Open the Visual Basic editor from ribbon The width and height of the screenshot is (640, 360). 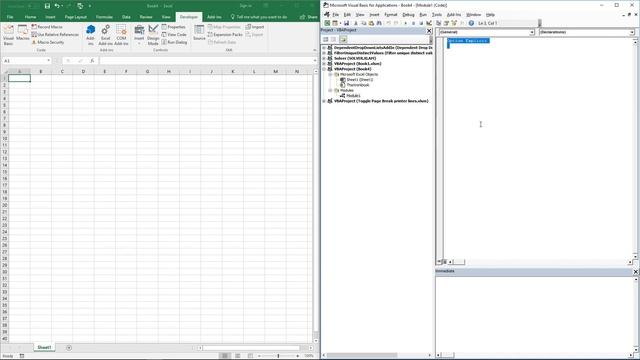coord(8,35)
